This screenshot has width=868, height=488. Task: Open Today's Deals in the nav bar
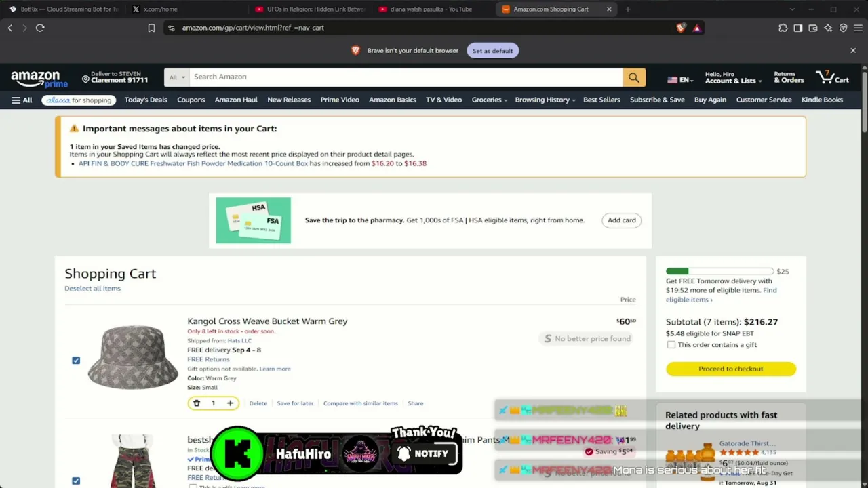tap(146, 100)
